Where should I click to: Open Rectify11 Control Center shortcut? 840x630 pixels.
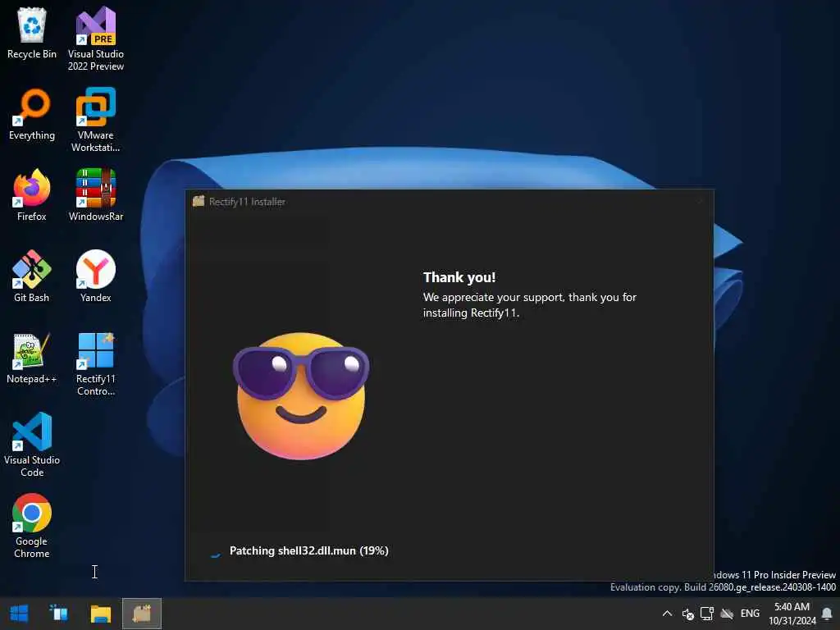[96, 364]
